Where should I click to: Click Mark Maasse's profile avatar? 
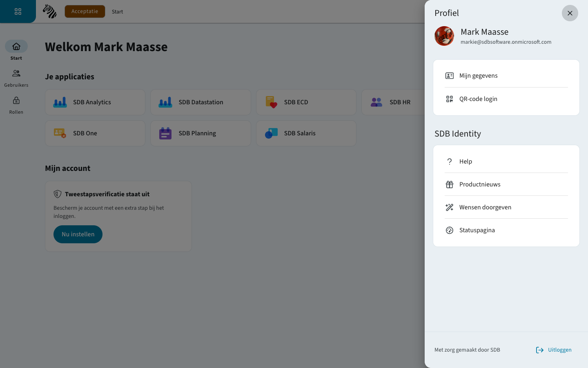[444, 36]
